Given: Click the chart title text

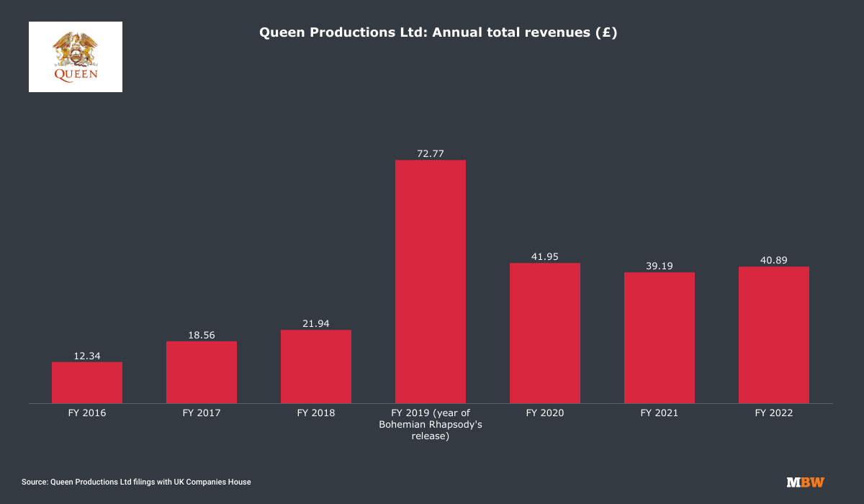Looking at the screenshot, I should click(x=438, y=32).
